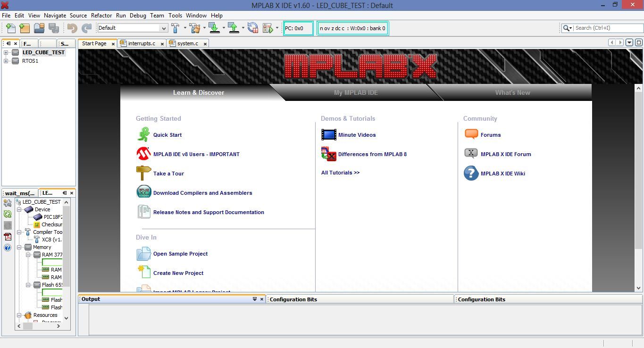Viewport: 644px width, 348px height.
Task: Select the My MPLAB IDE tab
Action: [355, 92]
